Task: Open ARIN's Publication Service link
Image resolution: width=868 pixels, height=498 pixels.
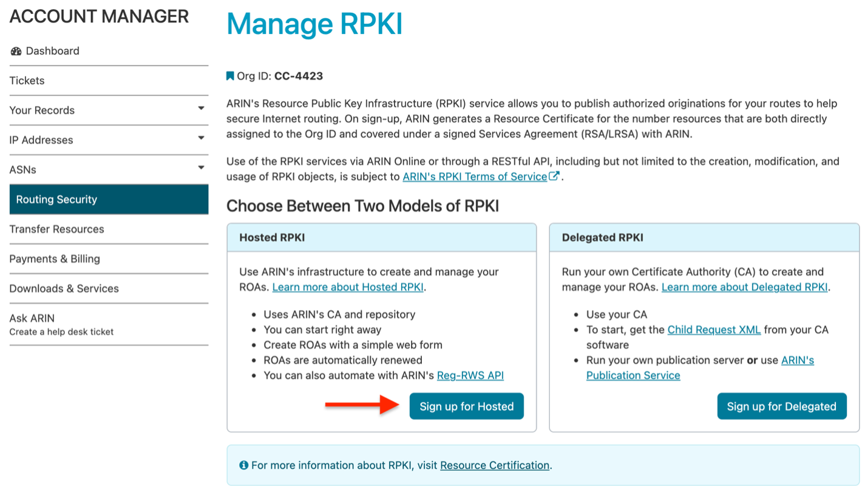Action: click(x=700, y=368)
